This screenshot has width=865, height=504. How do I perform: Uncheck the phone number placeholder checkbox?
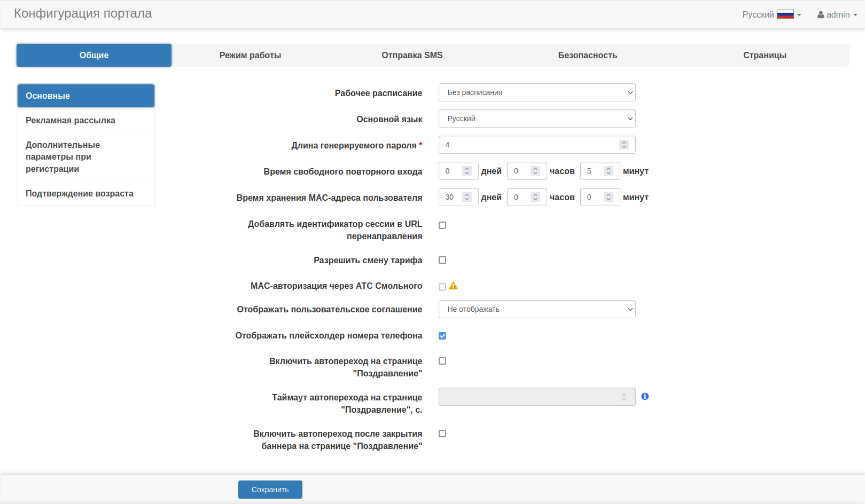tap(442, 336)
